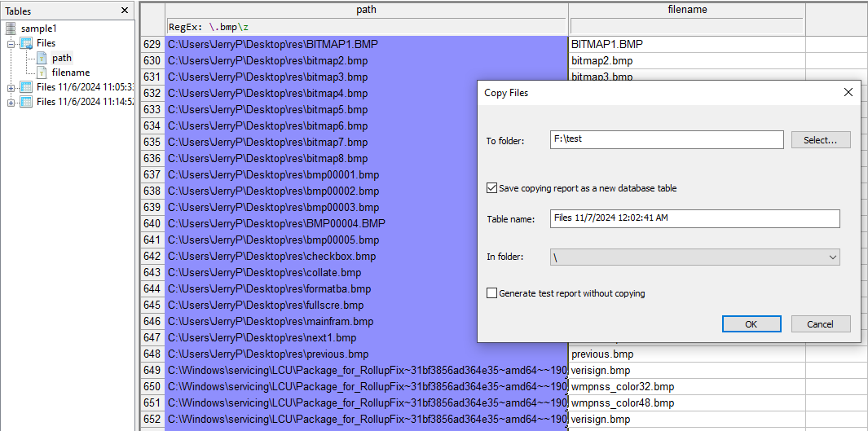Click the sample1 database icon
The width and height of the screenshot is (868, 431).
coord(11,29)
